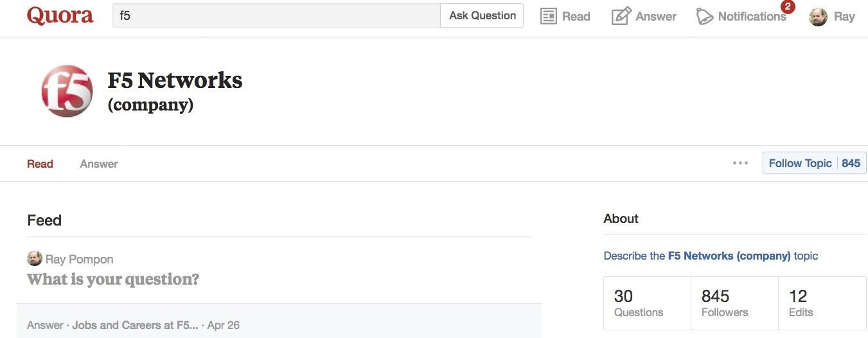The width and height of the screenshot is (868, 338).
Task: Click the search field containing f5
Action: click(x=276, y=16)
